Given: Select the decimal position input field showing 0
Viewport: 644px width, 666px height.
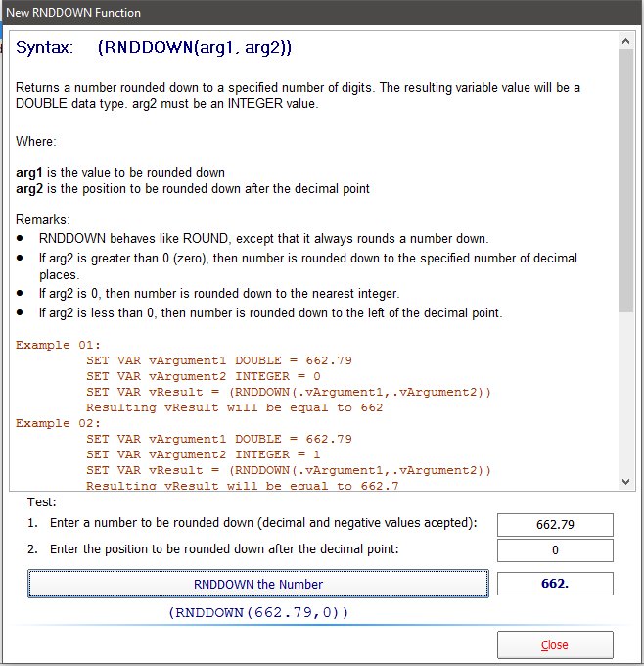Looking at the screenshot, I should tap(555, 549).
